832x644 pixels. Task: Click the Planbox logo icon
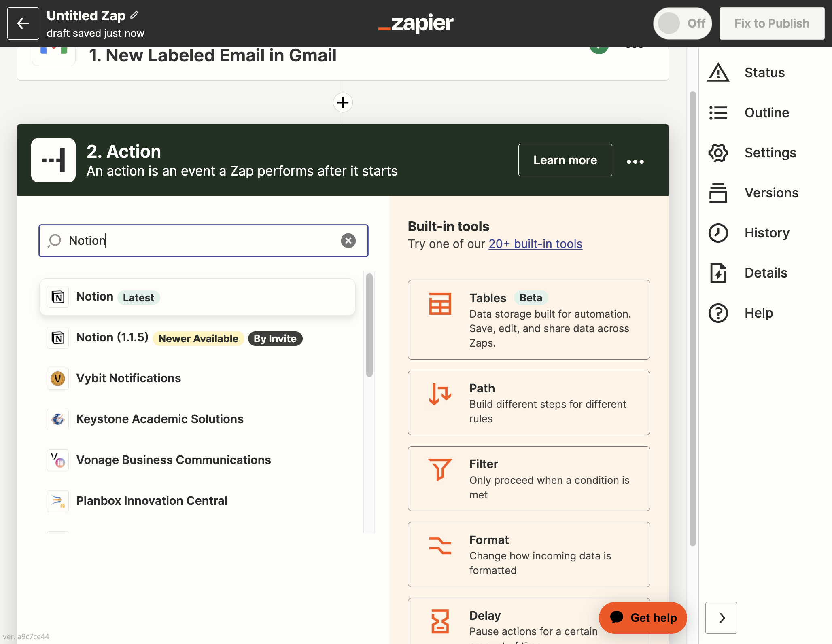click(x=58, y=501)
